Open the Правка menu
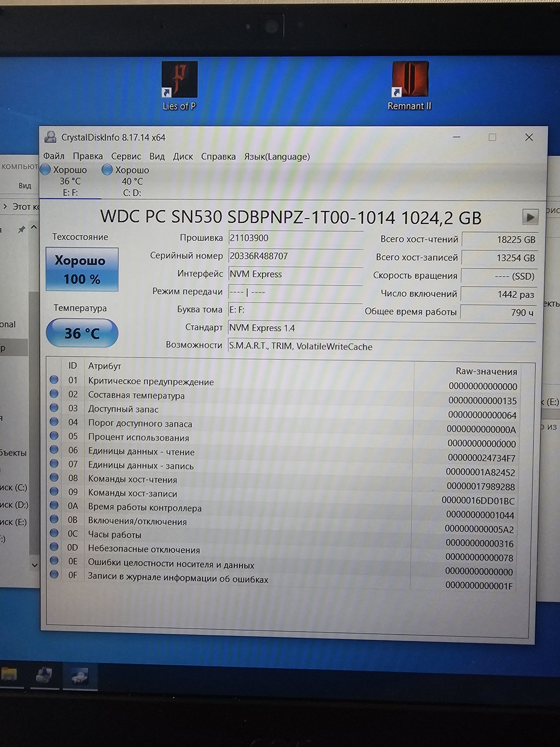The image size is (560, 747). (88, 156)
